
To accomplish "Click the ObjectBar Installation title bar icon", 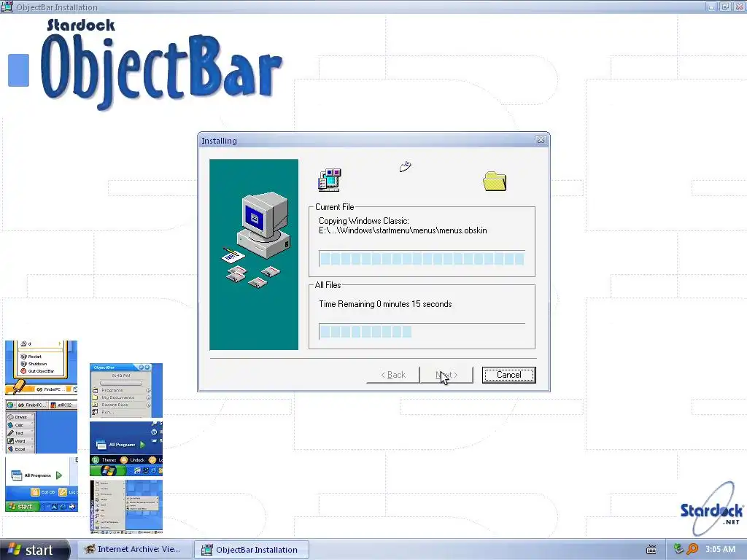I will tap(7, 7).
